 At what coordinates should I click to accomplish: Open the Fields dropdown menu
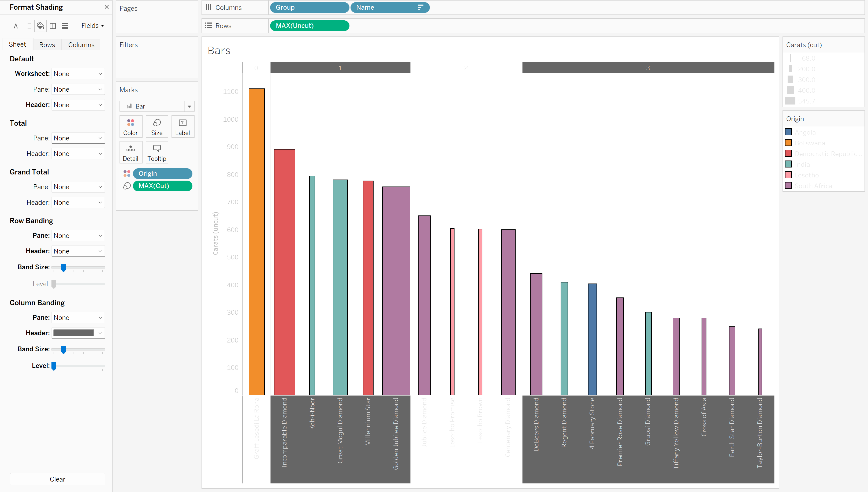(x=92, y=26)
